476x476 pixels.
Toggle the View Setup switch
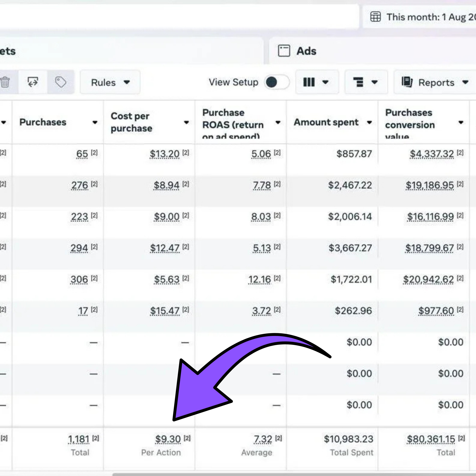pyautogui.click(x=277, y=82)
